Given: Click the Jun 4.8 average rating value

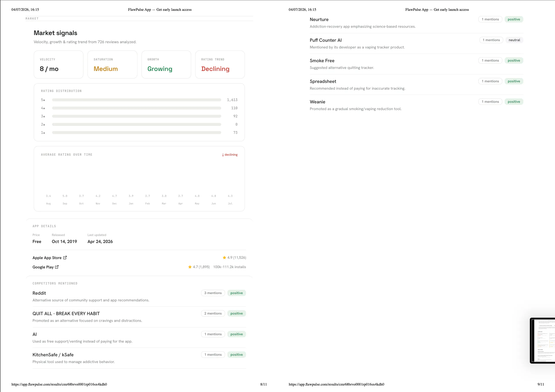Looking at the screenshot, I should click(x=214, y=196).
